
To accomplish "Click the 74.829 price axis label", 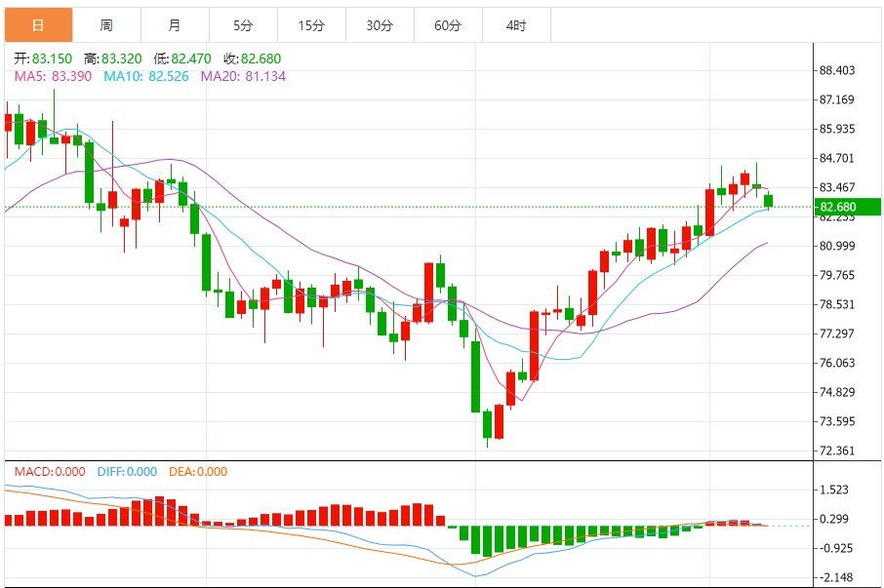I will pos(836,392).
